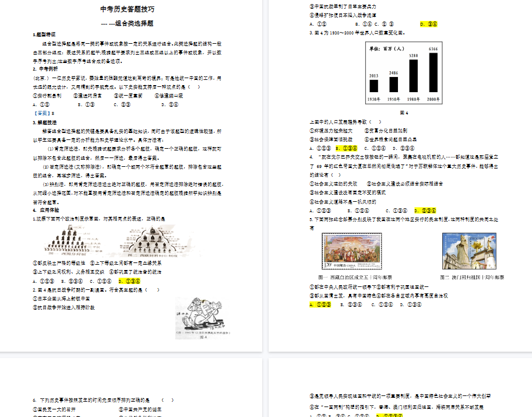Viewport: 532px width, 417px height.
Task: Select statement ②中国共产党的诞生
Action: click(x=140, y=409)
